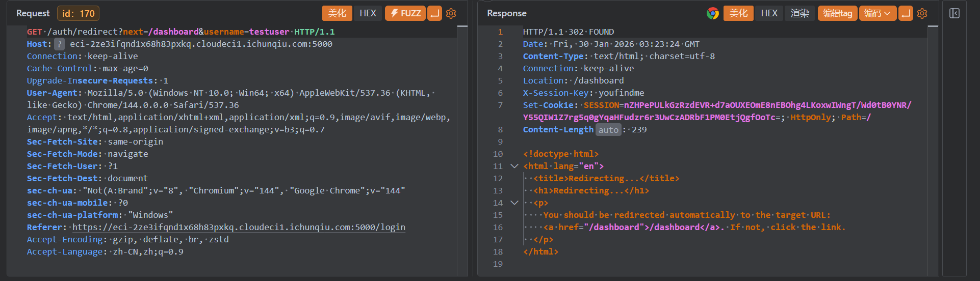
Task: Click the id: 170 tag
Action: (x=79, y=13)
